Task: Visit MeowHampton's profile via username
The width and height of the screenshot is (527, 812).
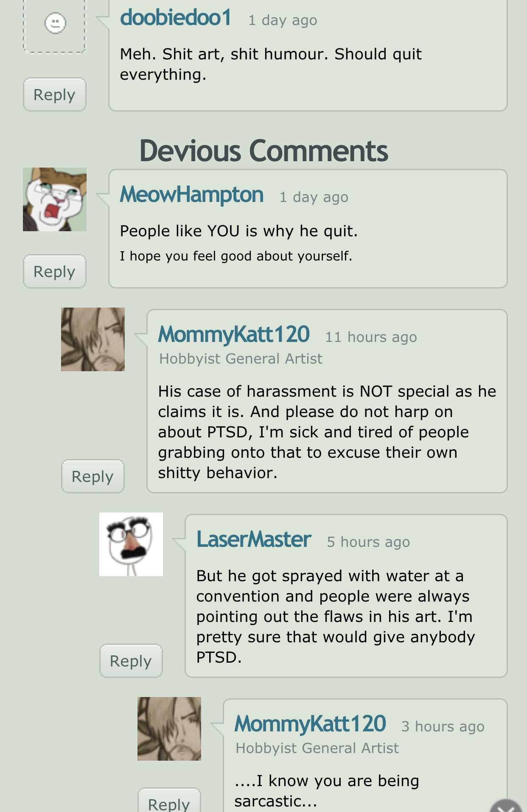Action: point(192,195)
